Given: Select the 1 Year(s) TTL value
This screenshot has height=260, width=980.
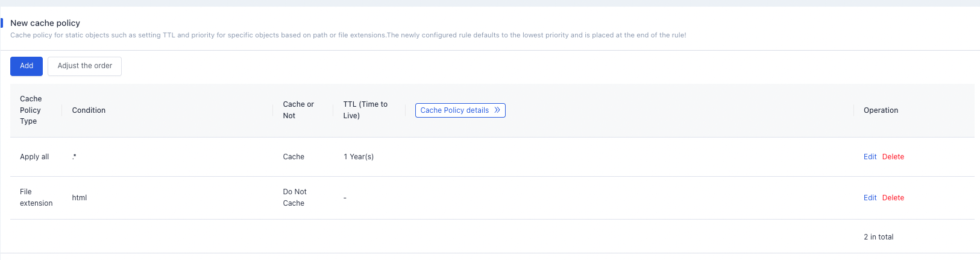Looking at the screenshot, I should (x=359, y=157).
